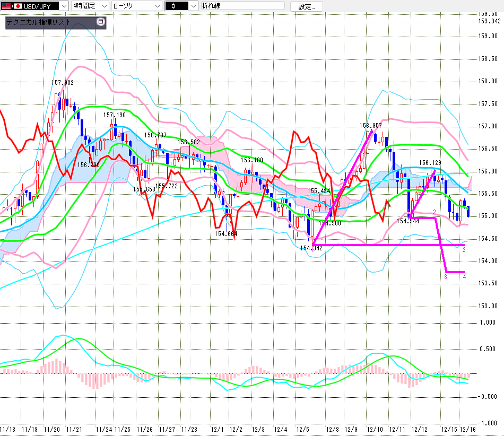The width and height of the screenshot is (504, 436).
Task: Click the 156.957 peak price label
Action: tap(371, 126)
